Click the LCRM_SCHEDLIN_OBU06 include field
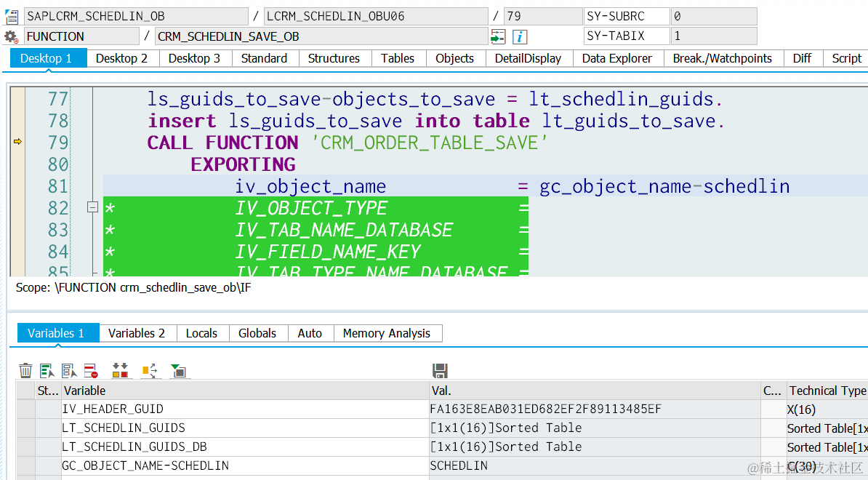 click(376, 16)
